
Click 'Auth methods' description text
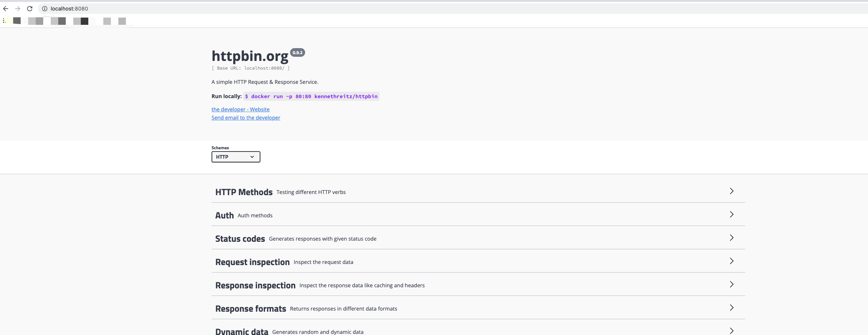click(x=255, y=215)
